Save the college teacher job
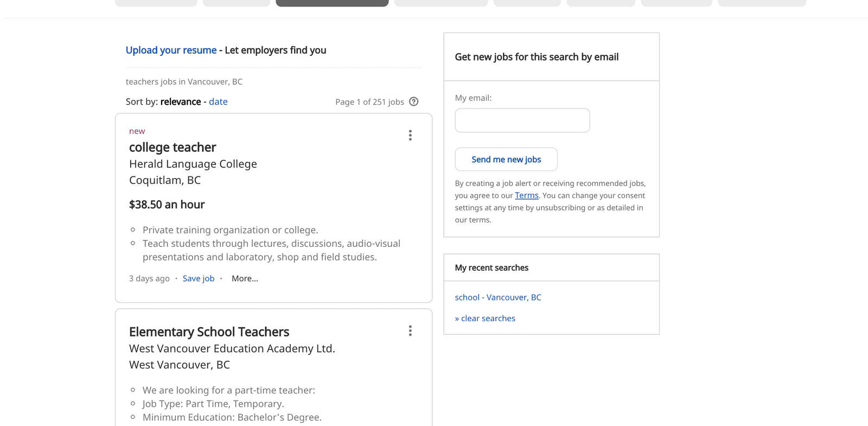The width and height of the screenshot is (868, 426). [x=199, y=278]
